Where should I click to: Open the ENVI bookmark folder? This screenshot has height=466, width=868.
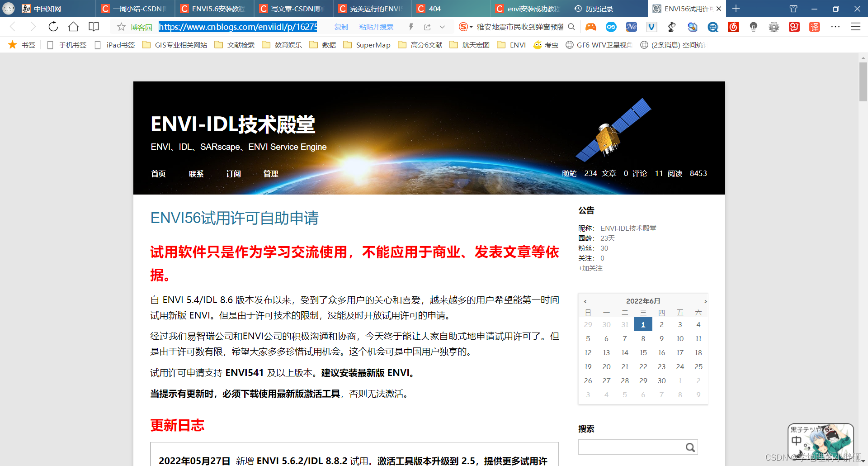pyautogui.click(x=511, y=45)
